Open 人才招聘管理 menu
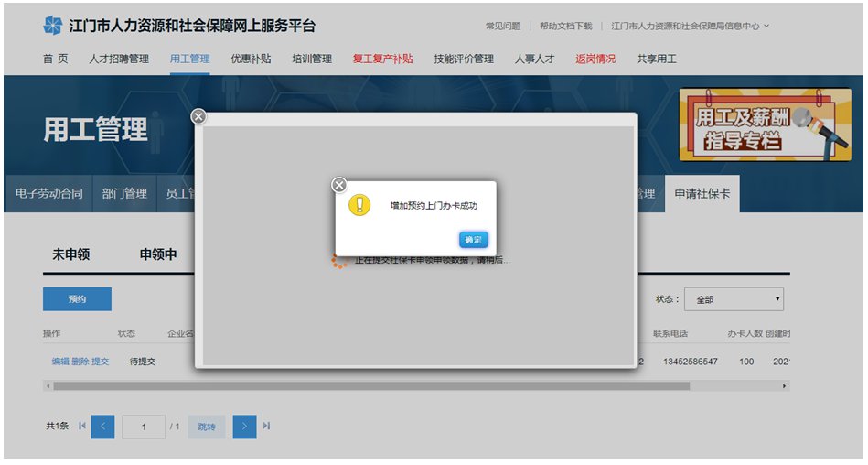The image size is (868, 465). pos(119,59)
